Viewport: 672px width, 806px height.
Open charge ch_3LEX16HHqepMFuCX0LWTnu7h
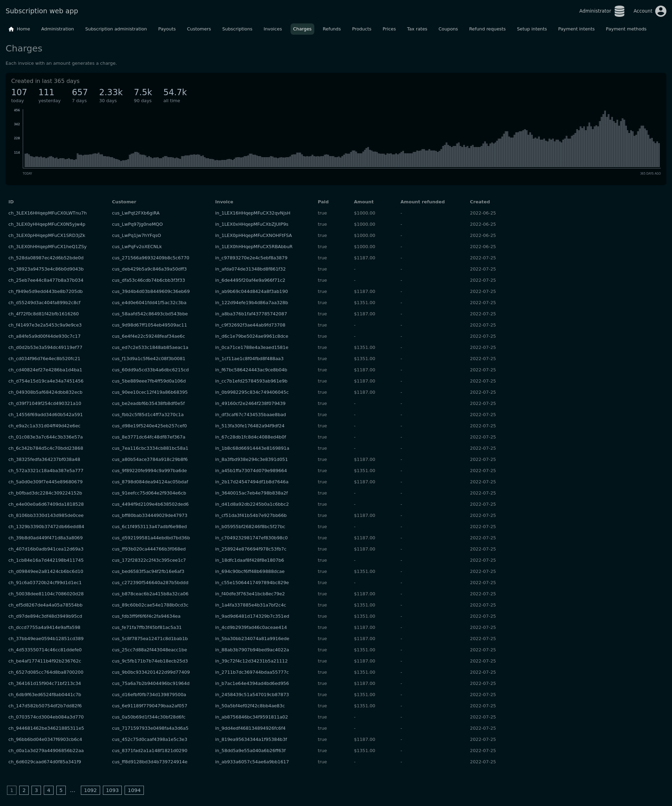tap(48, 213)
